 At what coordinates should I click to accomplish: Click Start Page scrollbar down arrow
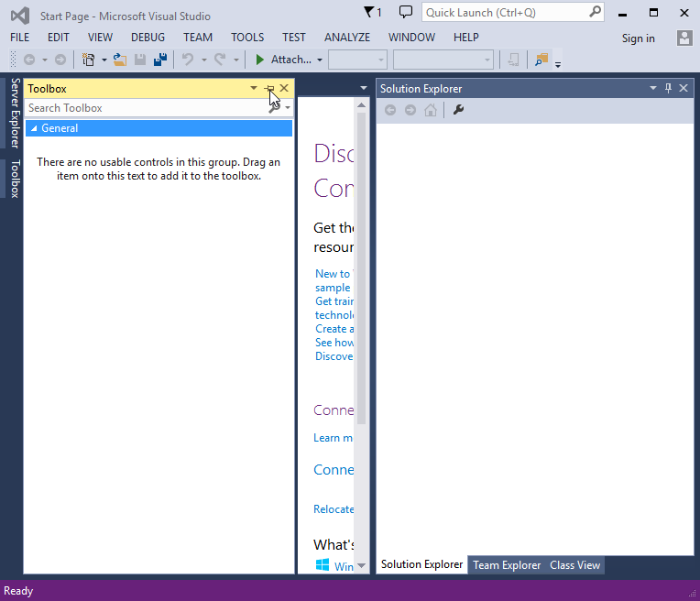coord(362,565)
